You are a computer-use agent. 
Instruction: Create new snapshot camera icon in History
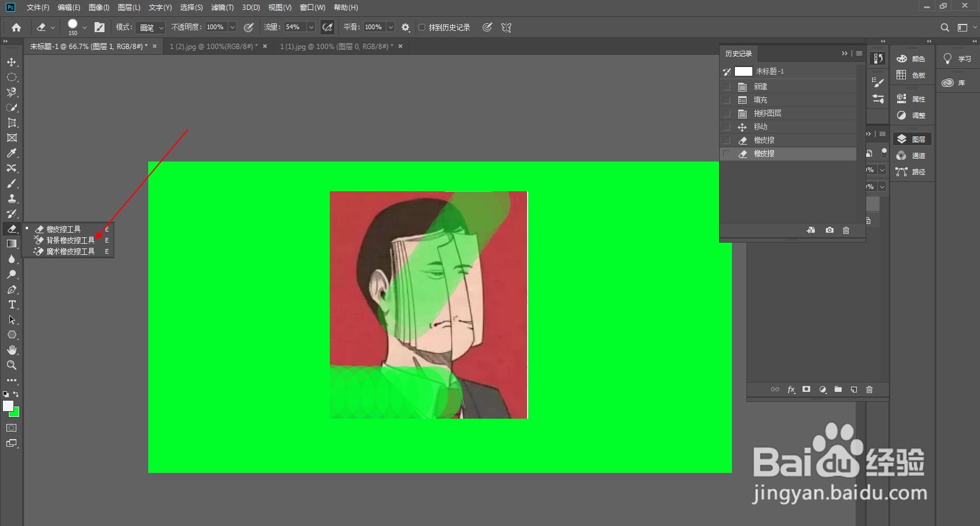click(829, 230)
